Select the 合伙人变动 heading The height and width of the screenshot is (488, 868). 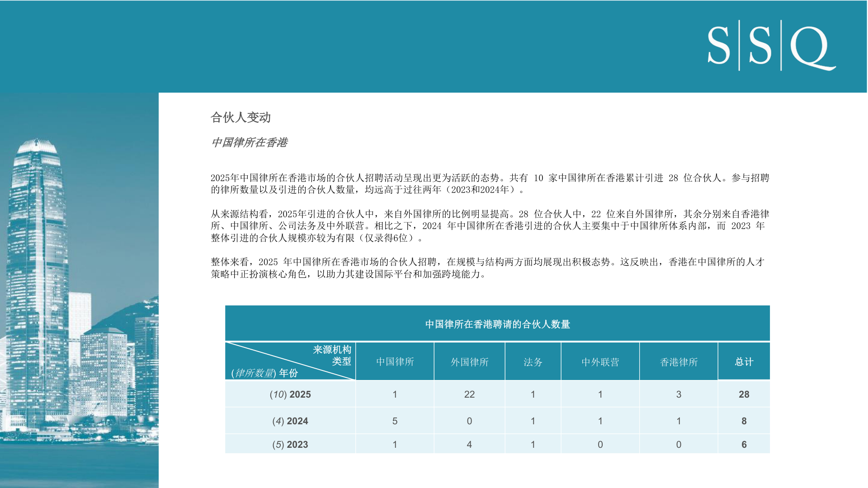(x=241, y=117)
